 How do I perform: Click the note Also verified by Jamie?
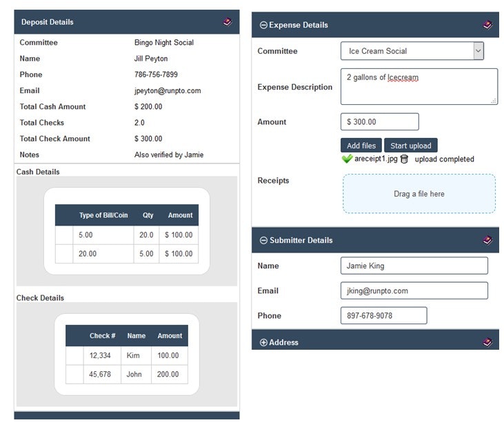(169, 155)
